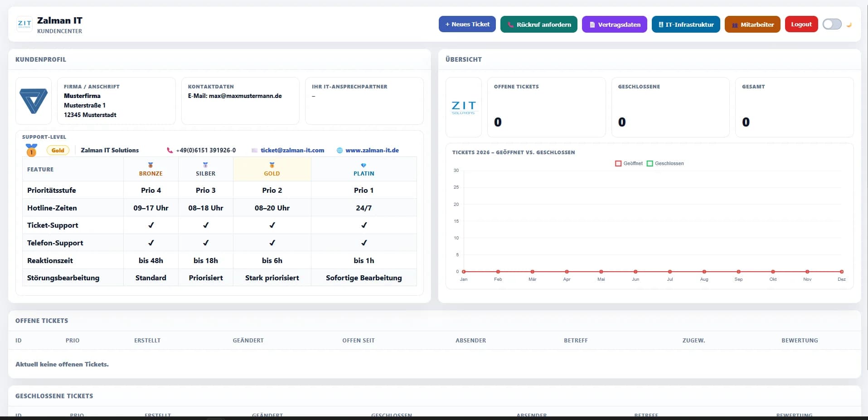This screenshot has height=420, width=868.
Task: Click the 'Prio 1' Platin cell
Action: [364, 190]
